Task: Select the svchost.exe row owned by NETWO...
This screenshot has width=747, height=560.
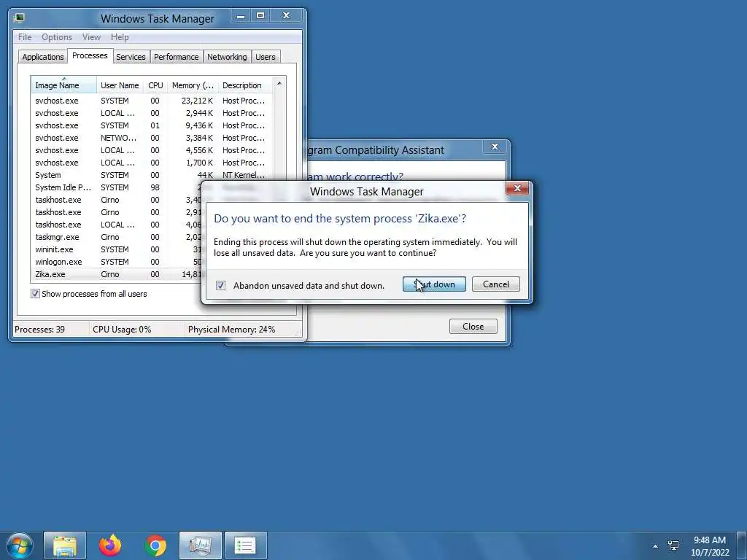Action: [152, 138]
